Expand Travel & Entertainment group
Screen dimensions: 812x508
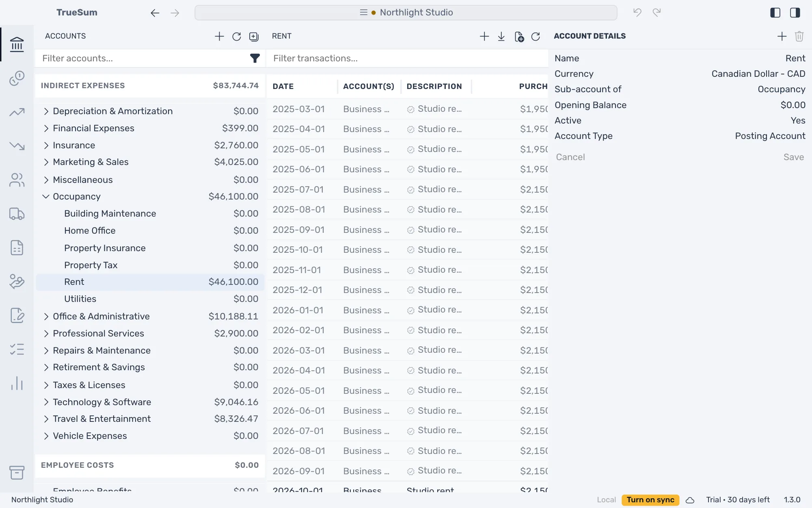click(x=46, y=419)
